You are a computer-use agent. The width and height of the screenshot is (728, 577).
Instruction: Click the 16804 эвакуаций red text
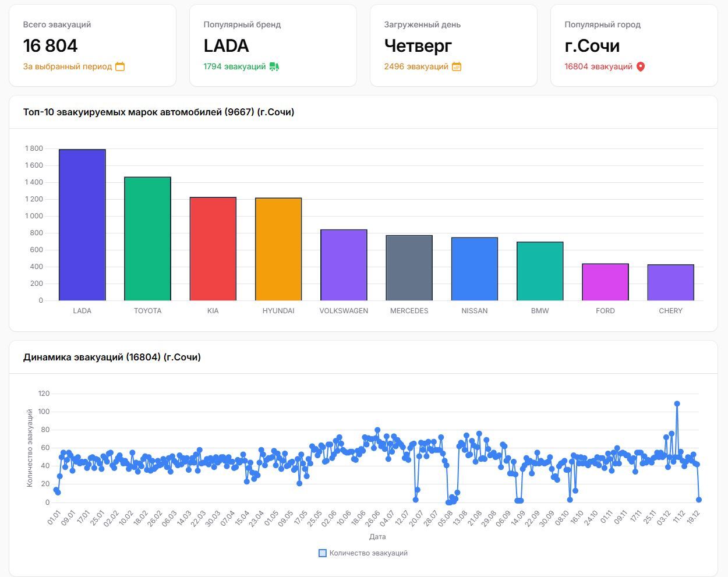pos(598,66)
